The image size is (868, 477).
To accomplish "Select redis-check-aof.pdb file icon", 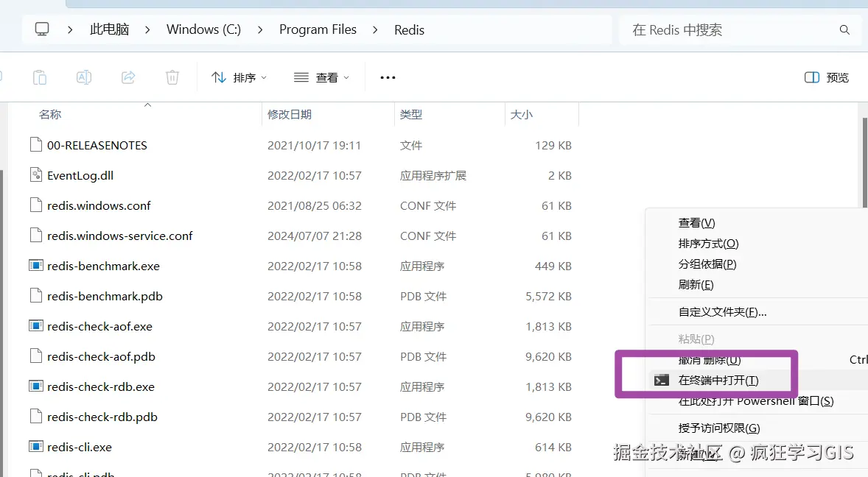I will (x=36, y=356).
